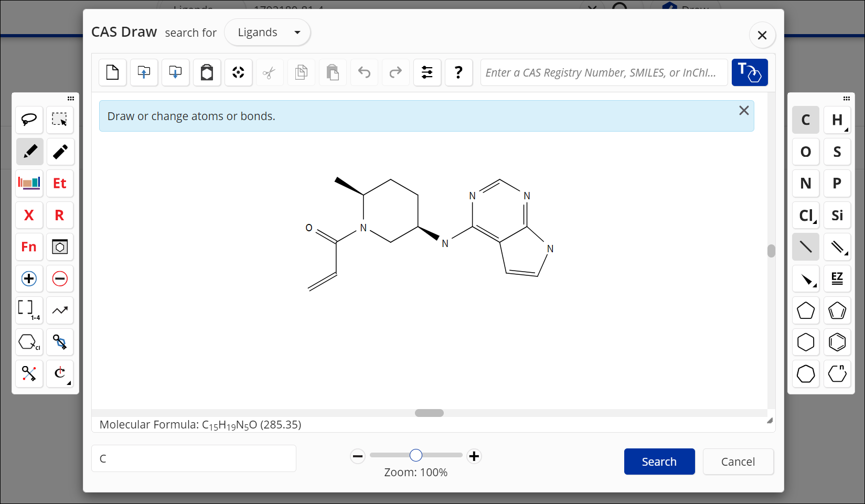Viewport: 865px width, 504px height.
Task: Select the positive charge tool
Action: point(29,278)
